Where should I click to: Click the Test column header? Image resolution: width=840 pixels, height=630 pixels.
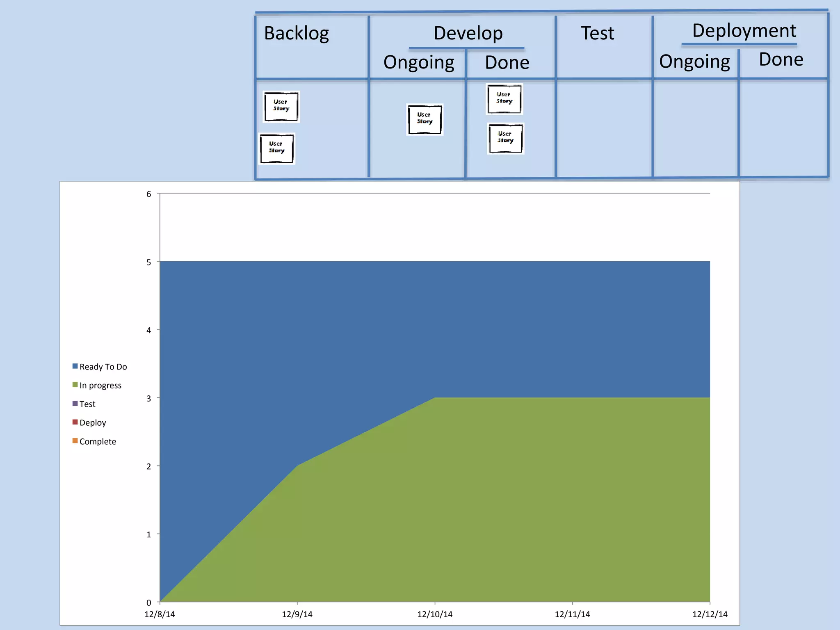(598, 33)
